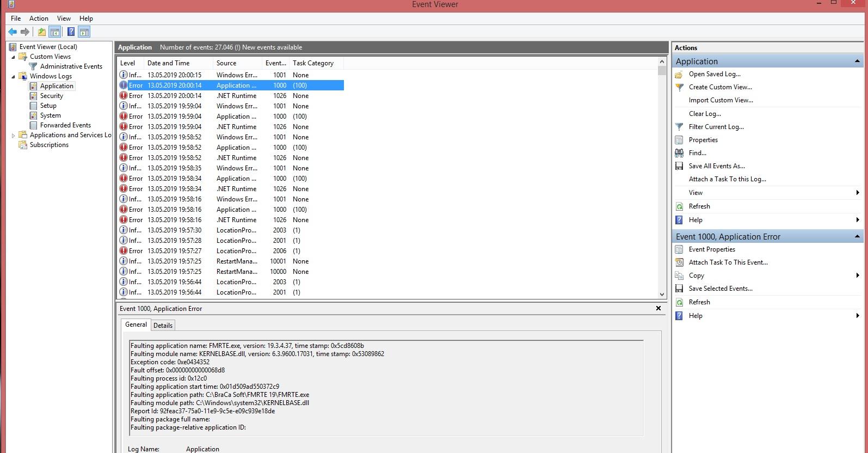The width and height of the screenshot is (868, 453).
Task: Click the Up one level folder icon
Action: [42, 32]
